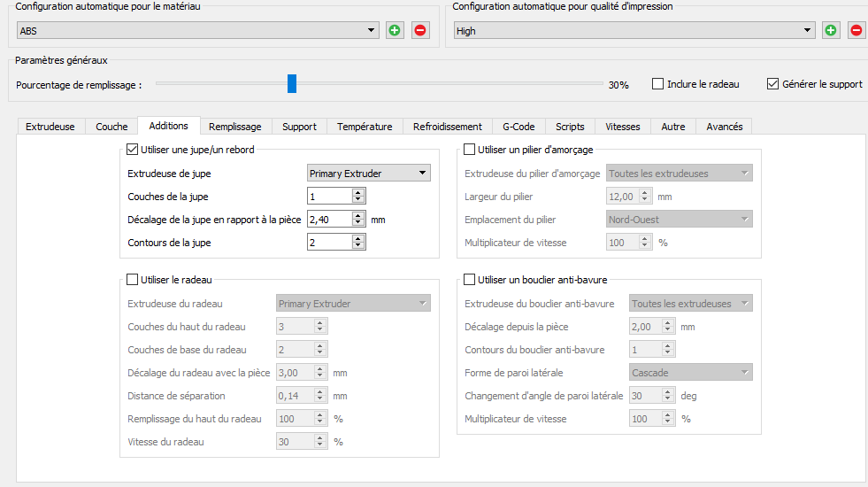Viewport: 868px width, 487px height.
Task: Open the ABS material dropdown
Action: [196, 31]
